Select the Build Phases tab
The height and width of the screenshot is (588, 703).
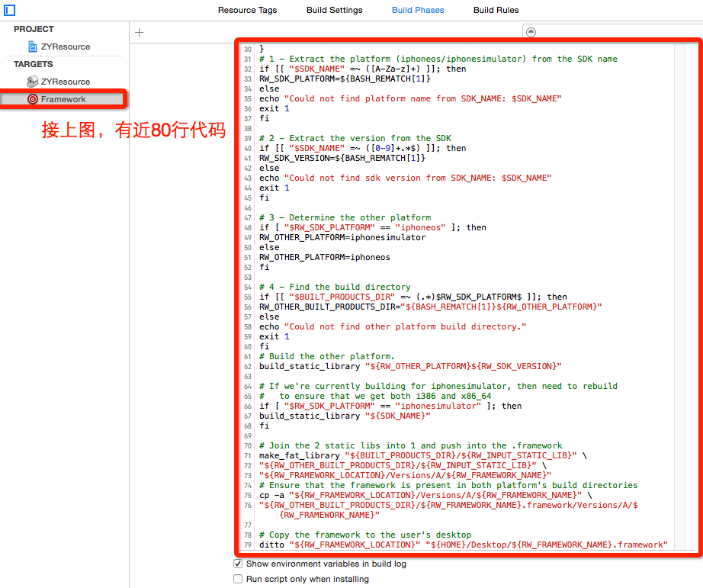pyautogui.click(x=418, y=10)
